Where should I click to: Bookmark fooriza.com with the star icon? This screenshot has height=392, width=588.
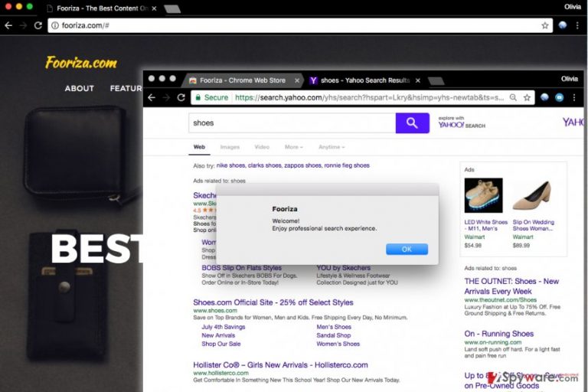pyautogui.click(x=545, y=25)
